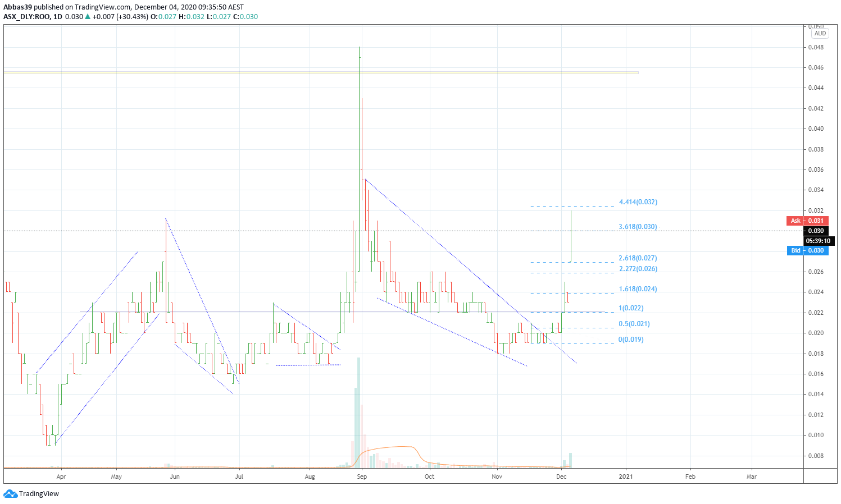Click the Sep label on time axis

click(362, 476)
